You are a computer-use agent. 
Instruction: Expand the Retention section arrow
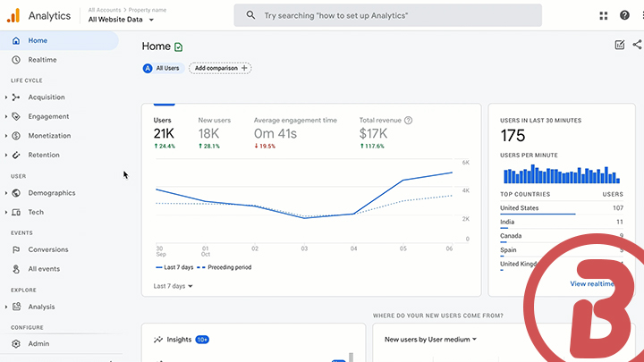click(5, 156)
